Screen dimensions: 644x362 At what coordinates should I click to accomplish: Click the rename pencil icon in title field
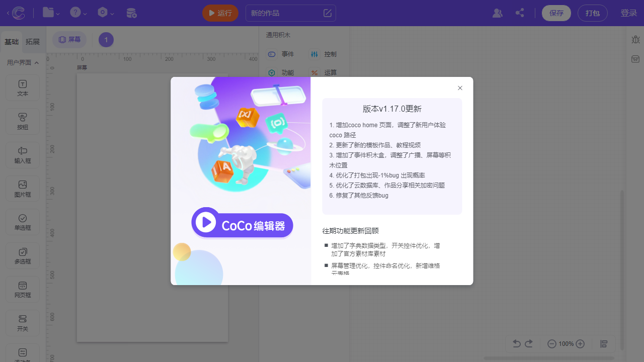pos(328,13)
